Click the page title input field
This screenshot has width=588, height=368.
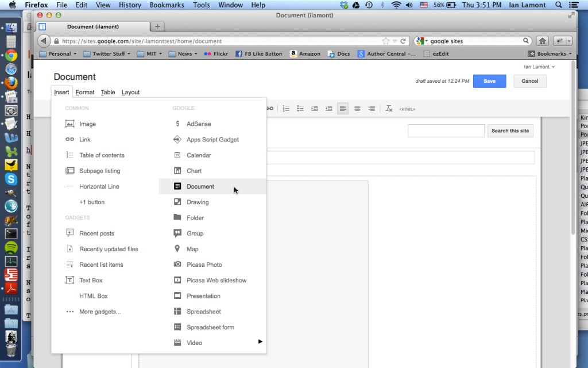(400, 158)
